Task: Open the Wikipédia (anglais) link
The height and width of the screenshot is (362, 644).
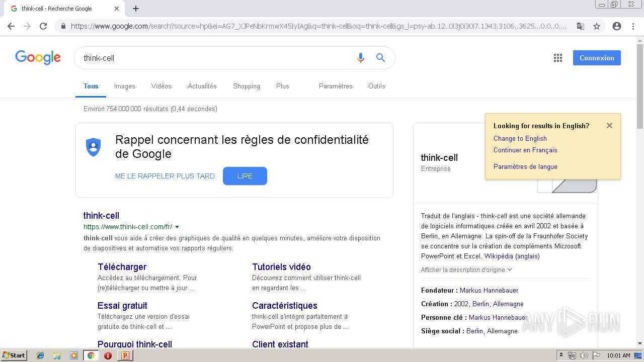Action: (x=512, y=256)
